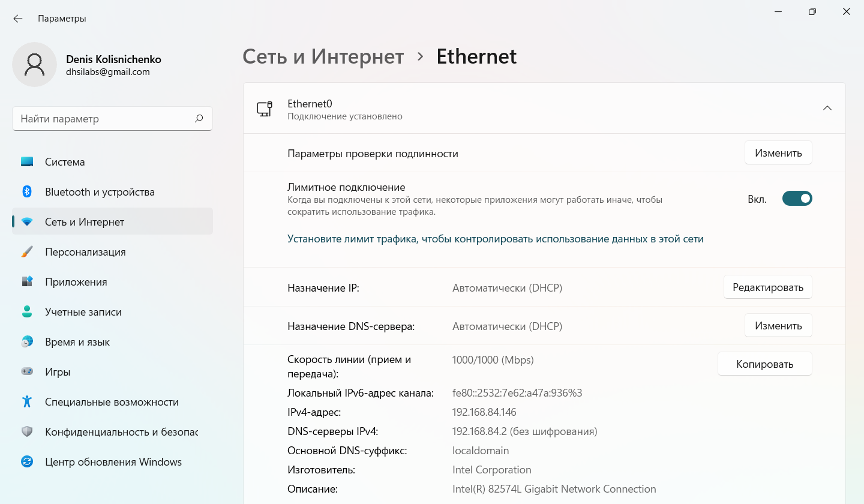Click the Ethernet0 network adapter icon
Image resolution: width=864 pixels, height=504 pixels.
click(x=265, y=109)
